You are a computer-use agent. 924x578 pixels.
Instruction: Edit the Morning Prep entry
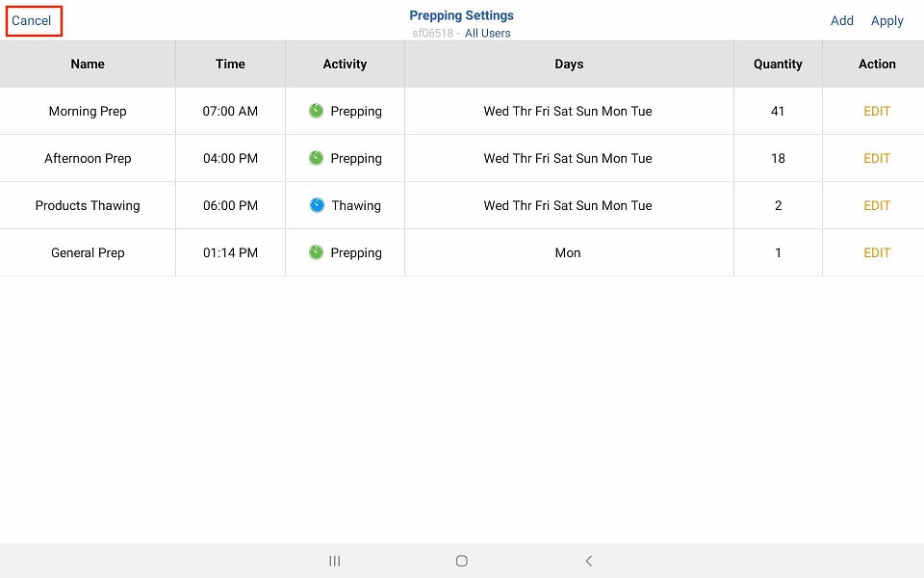click(x=877, y=111)
